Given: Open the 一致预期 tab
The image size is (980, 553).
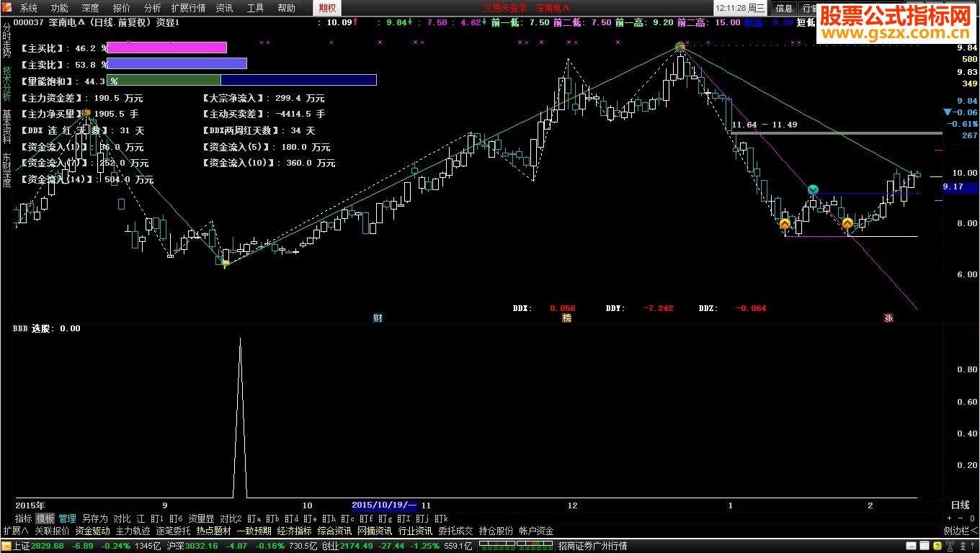Looking at the screenshot, I should [254, 531].
